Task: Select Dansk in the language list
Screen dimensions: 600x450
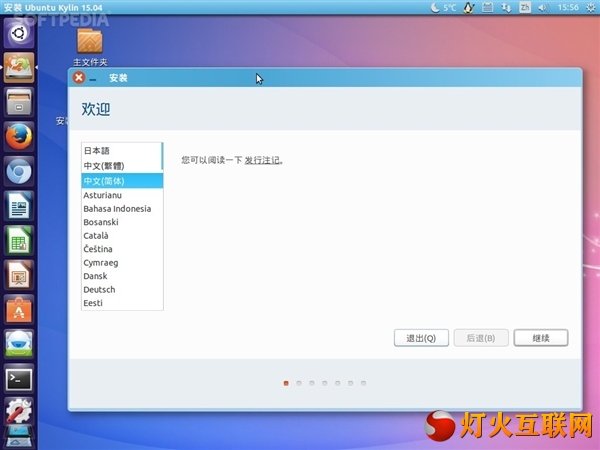Action: click(x=122, y=276)
